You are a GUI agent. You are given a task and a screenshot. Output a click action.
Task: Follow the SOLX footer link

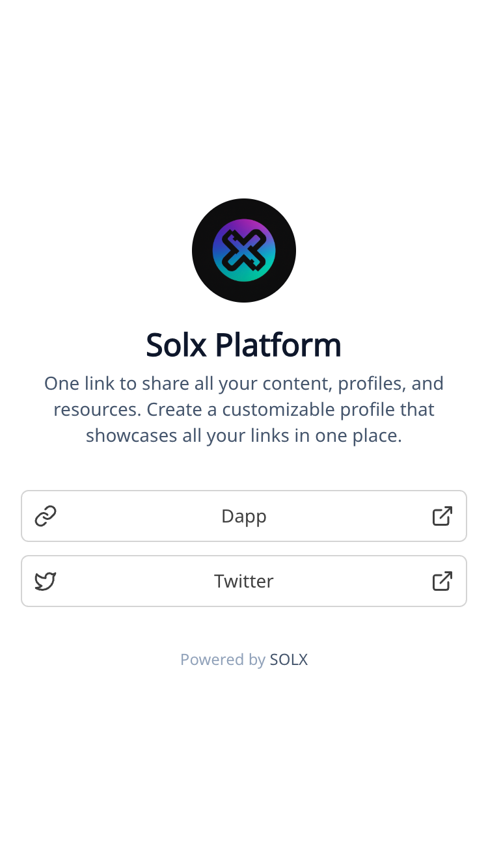coord(289,660)
